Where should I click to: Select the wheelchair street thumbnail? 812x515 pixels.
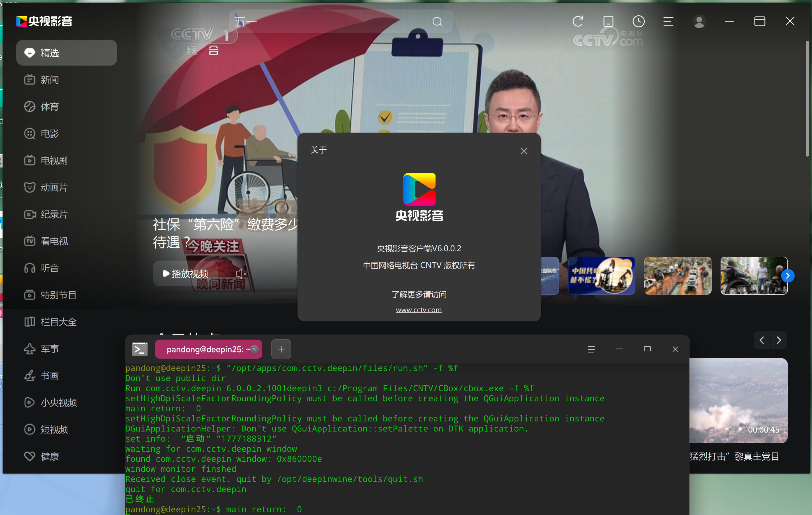point(754,276)
